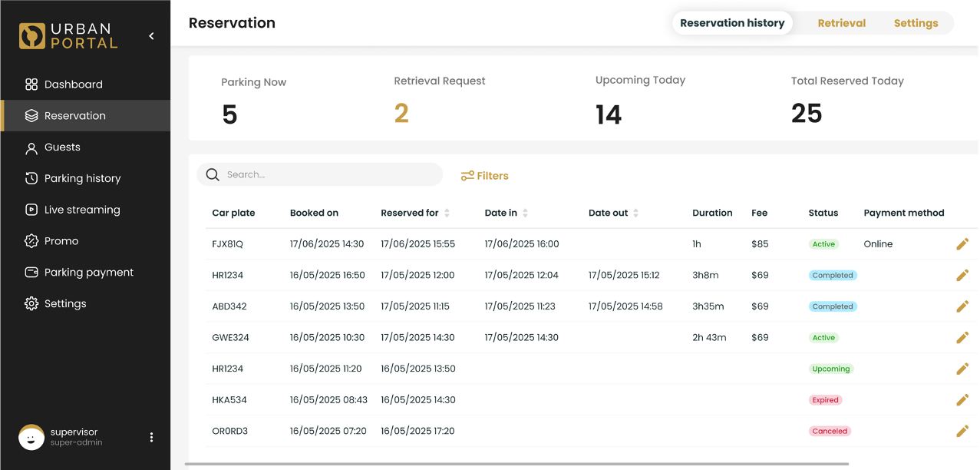Image resolution: width=980 pixels, height=470 pixels.
Task: Open the Promo badge icon
Action: [31, 241]
